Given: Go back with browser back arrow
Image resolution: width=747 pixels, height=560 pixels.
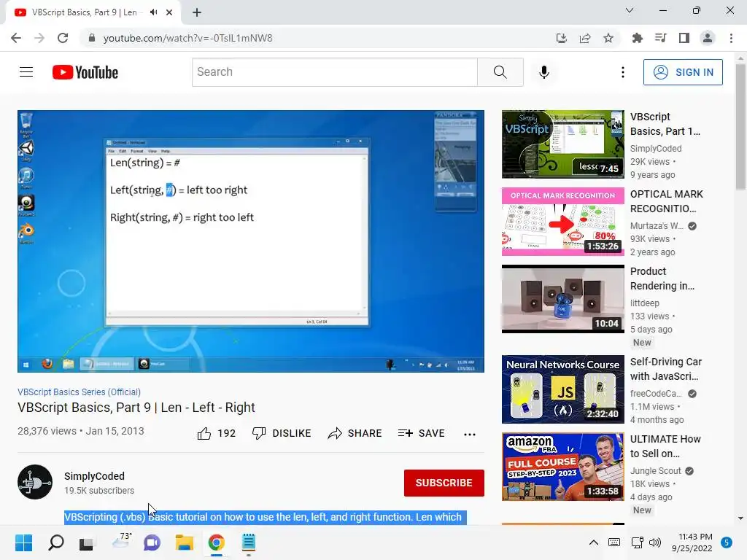Looking at the screenshot, I should tap(16, 38).
